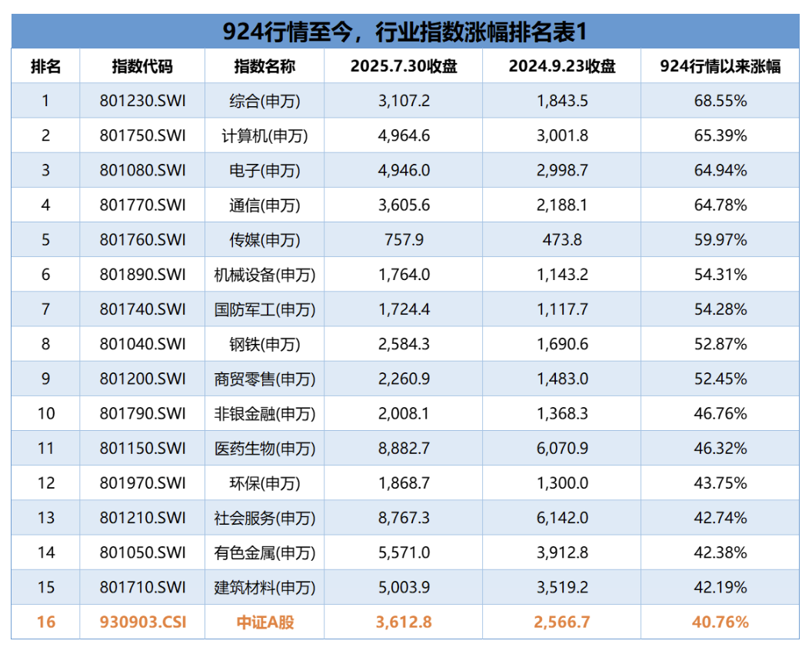812x654 pixels.
Task: Select the 52.87% gain cell
Action: (x=720, y=344)
